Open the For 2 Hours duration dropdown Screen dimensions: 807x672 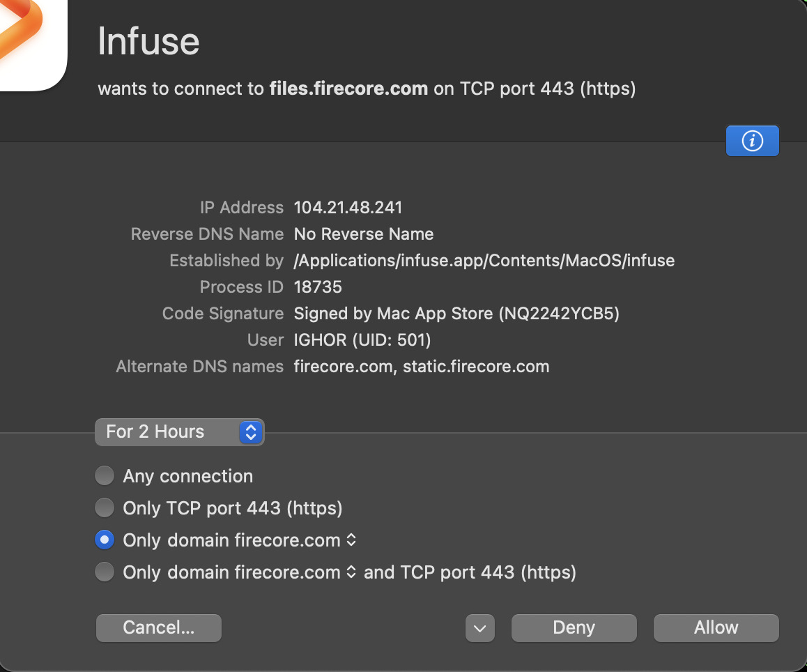click(180, 432)
